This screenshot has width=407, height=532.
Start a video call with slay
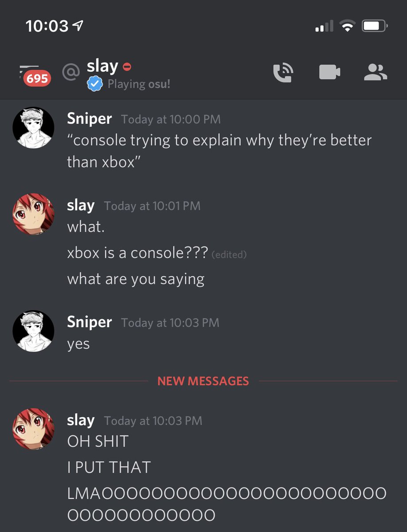tap(329, 72)
